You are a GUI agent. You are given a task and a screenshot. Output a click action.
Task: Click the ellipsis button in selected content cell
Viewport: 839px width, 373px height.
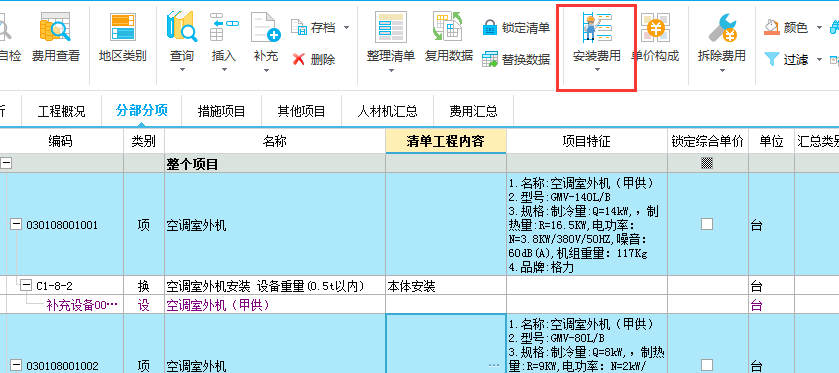pyautogui.click(x=494, y=366)
